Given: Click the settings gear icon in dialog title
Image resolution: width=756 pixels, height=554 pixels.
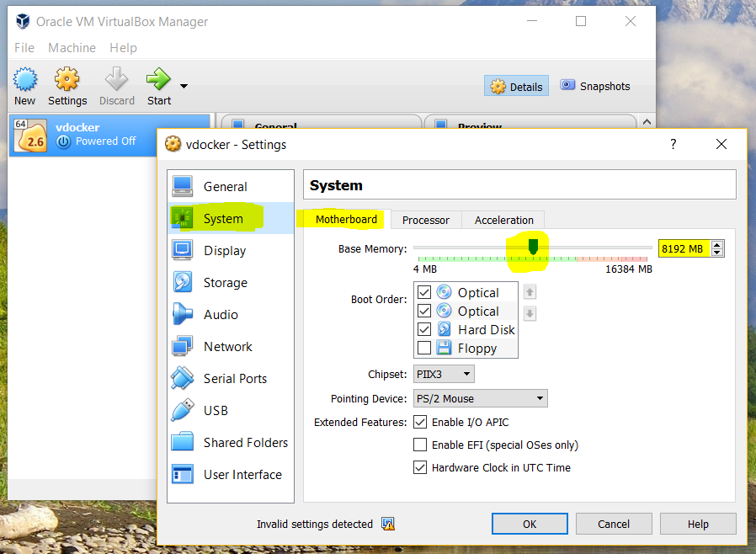Looking at the screenshot, I should click(x=173, y=144).
